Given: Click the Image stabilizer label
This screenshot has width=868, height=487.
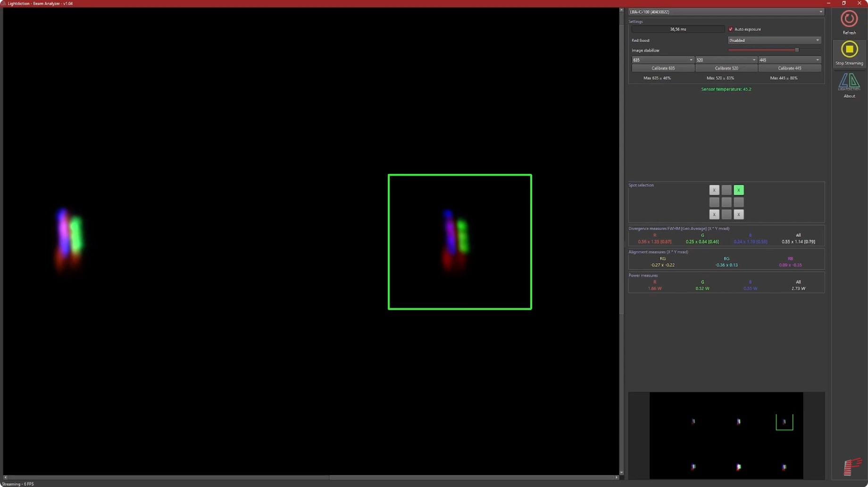Looking at the screenshot, I should coord(645,50).
